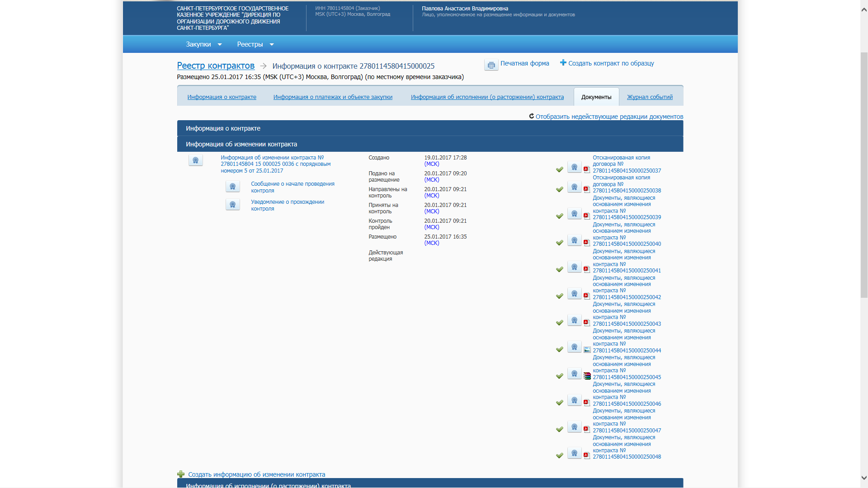This screenshot has height=488, width=868.
Task: Click the refresh icon beside Отобразить недействующие редакции
Action: [x=532, y=116]
